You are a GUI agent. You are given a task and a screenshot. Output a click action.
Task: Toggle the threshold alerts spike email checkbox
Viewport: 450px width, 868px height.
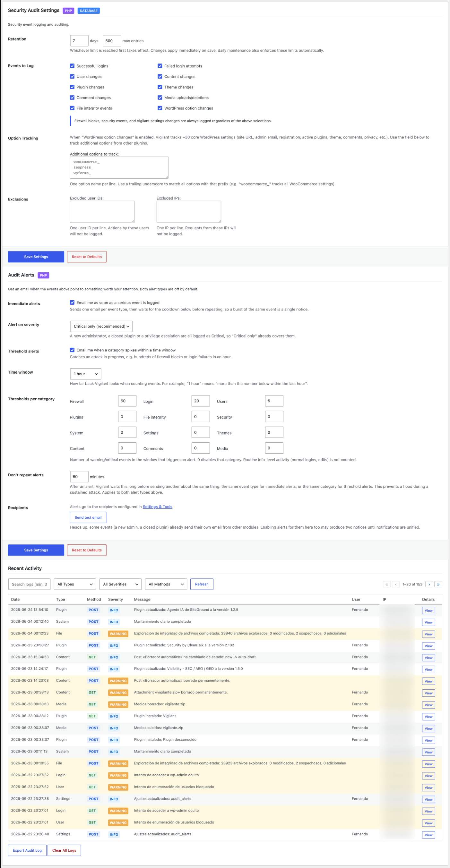72,350
